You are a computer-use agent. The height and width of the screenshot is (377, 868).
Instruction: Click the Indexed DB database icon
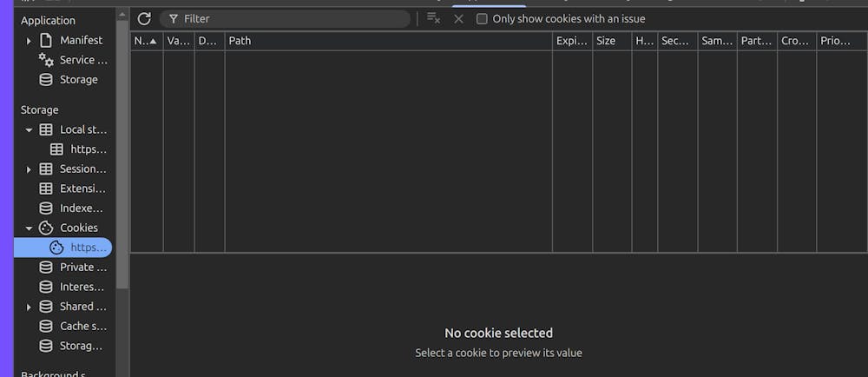[x=46, y=208]
